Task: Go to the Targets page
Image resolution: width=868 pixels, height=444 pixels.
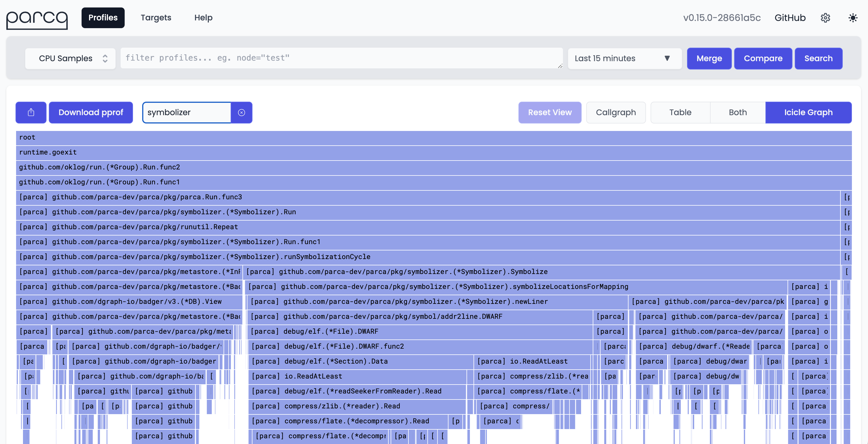Action: click(x=156, y=18)
